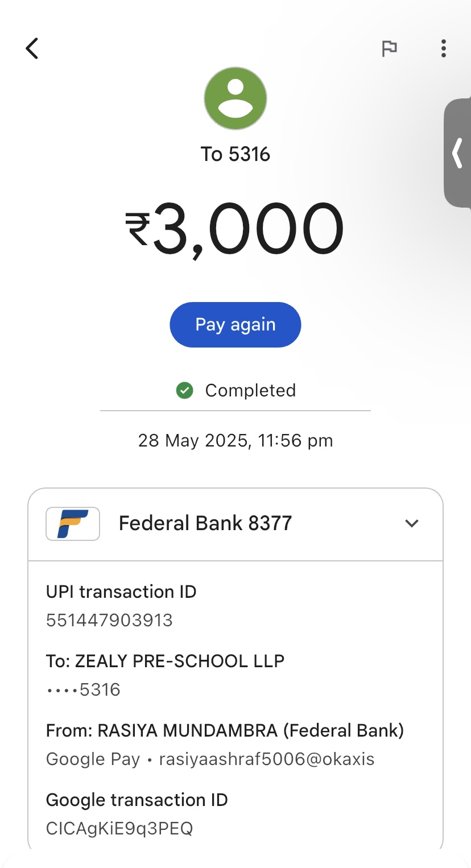Tap the Completed status text
The height and width of the screenshot is (868, 471).
[250, 391]
